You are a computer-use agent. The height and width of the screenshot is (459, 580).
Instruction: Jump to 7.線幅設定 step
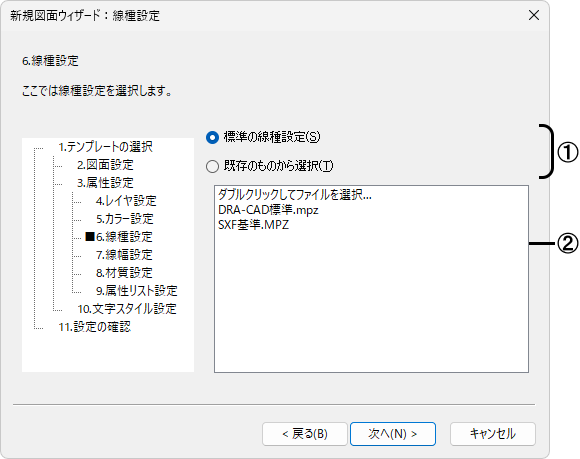pyautogui.click(x=124, y=255)
